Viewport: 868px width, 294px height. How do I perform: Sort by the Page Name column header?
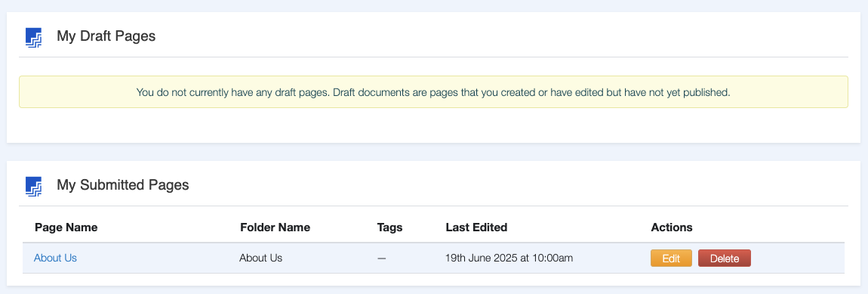tap(66, 227)
